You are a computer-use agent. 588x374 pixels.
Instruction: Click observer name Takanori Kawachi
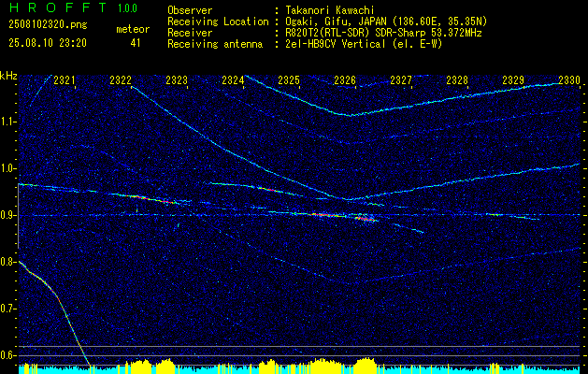pos(330,10)
